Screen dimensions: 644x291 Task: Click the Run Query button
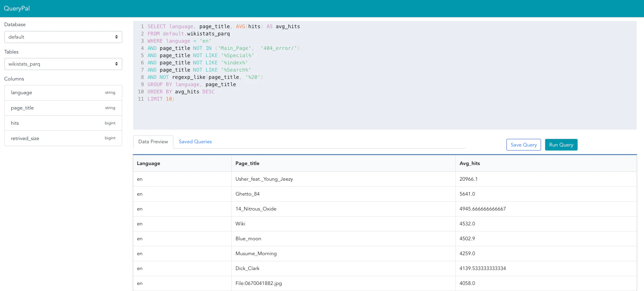click(x=561, y=145)
